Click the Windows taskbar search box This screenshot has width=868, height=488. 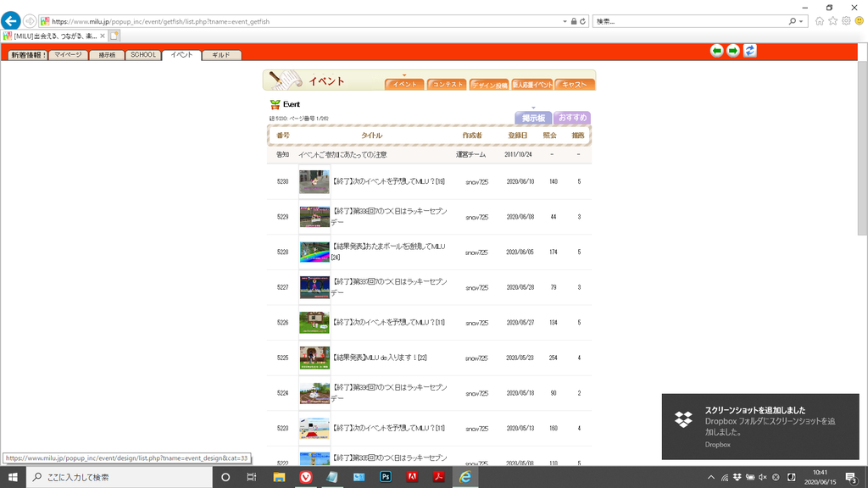119,477
